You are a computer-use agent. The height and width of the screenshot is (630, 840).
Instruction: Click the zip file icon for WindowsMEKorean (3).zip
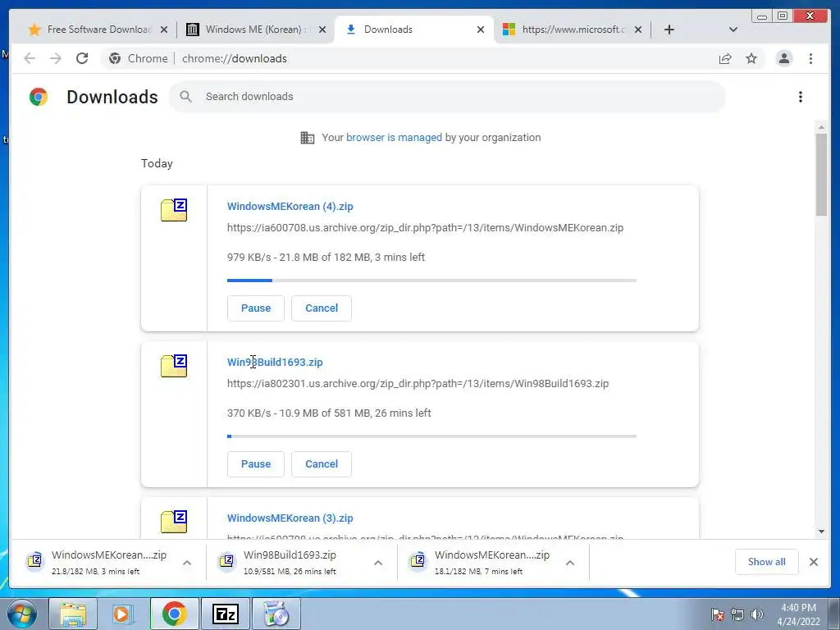[174, 522]
